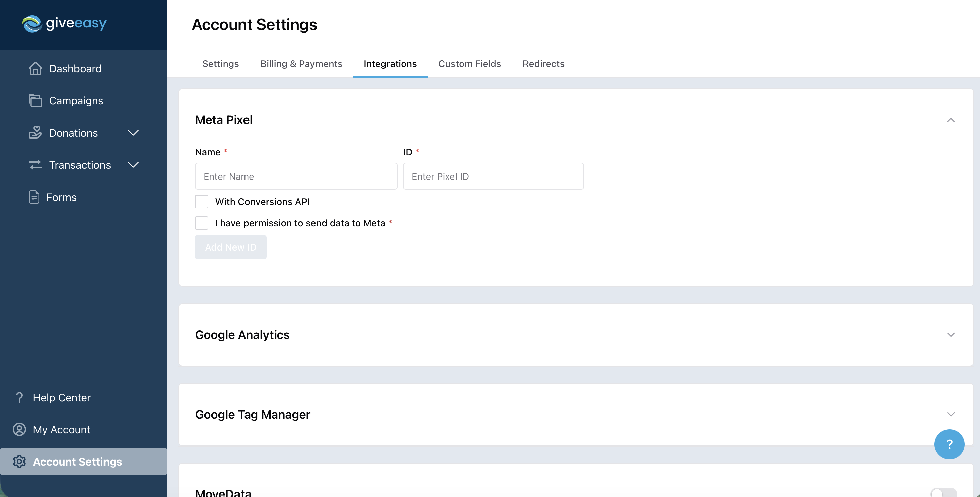Click the Account Settings sidebar item
Screen dimensions: 980x497
(84, 461)
